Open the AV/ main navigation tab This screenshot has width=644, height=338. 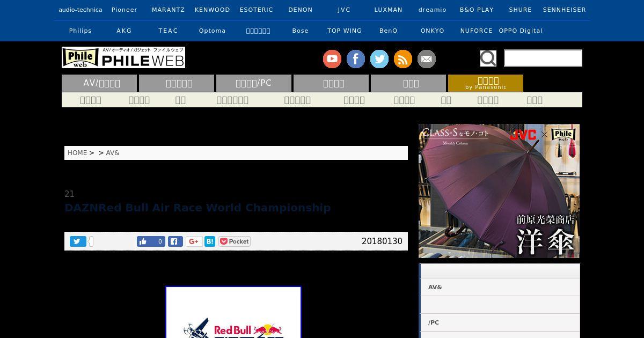pyautogui.click(x=99, y=83)
